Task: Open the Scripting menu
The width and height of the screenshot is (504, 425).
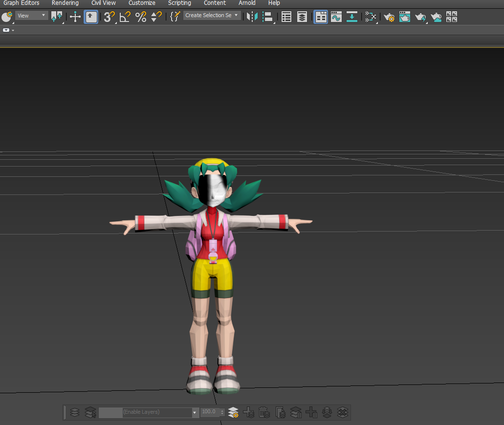Action: [179, 3]
